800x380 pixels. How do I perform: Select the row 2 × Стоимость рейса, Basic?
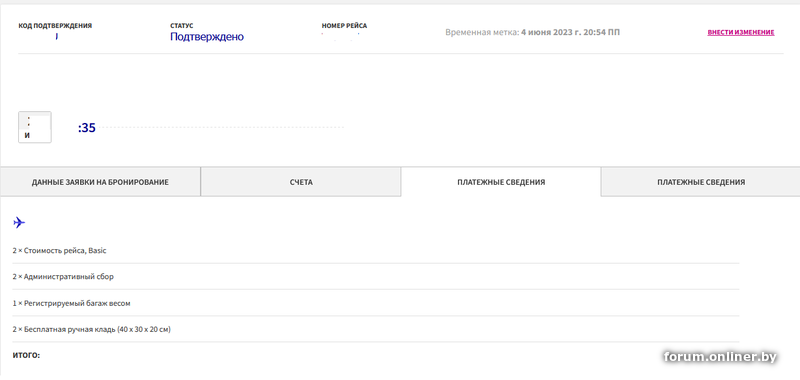click(x=376, y=250)
